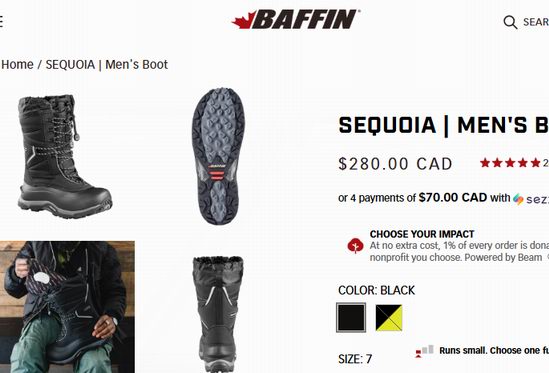Click the red maple leaf in logo
The height and width of the screenshot is (373, 549).
(x=245, y=20)
